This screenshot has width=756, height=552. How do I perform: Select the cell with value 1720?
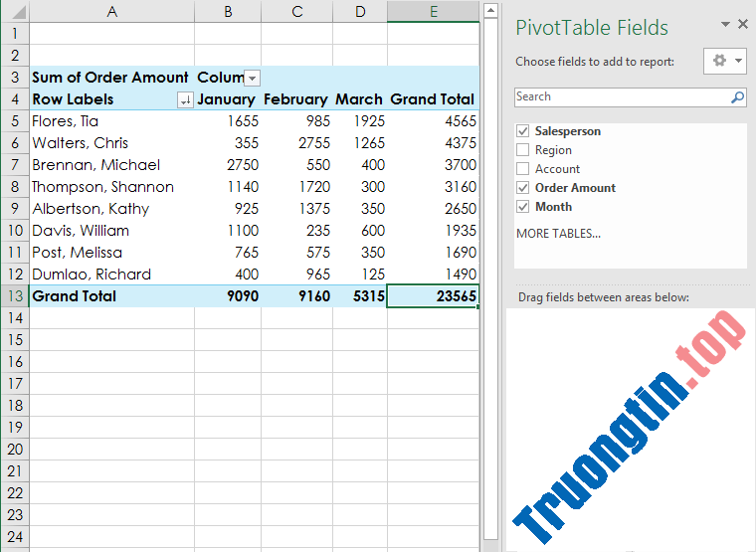pos(297,187)
